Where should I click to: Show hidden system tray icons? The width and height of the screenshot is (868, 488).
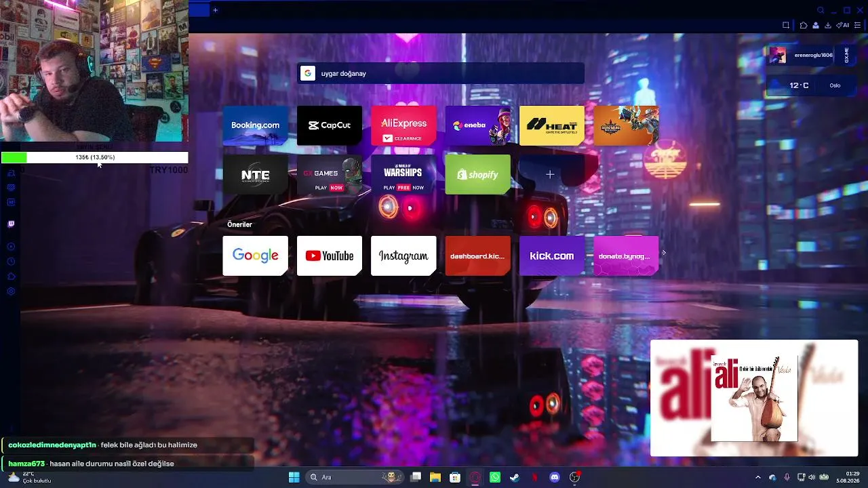pos(758,477)
